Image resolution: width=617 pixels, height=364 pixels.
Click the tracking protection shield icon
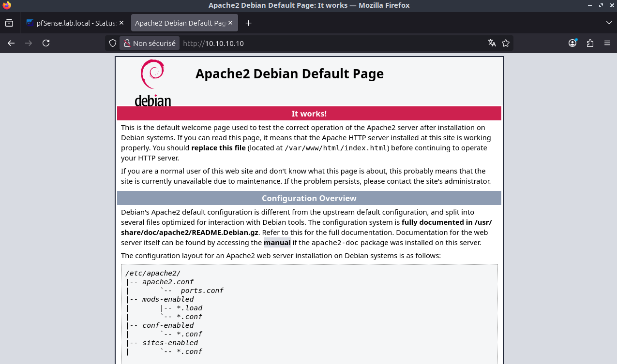pyautogui.click(x=113, y=43)
